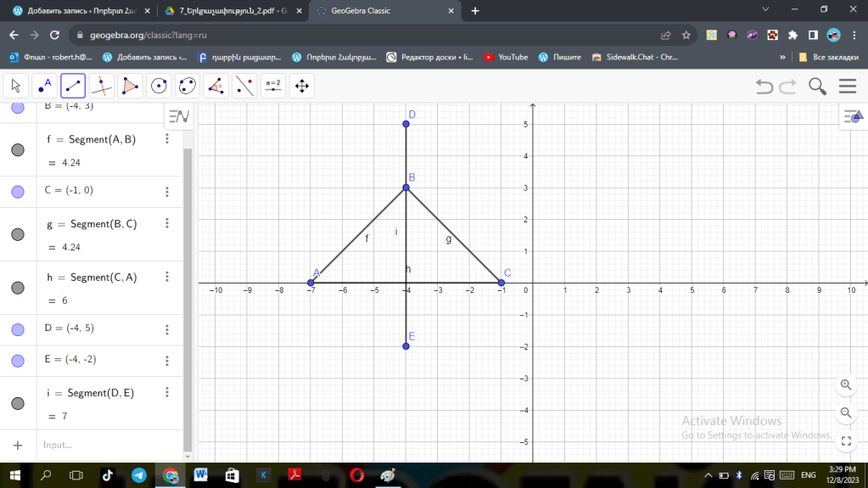Open the GeoGebra main hamburger menu
This screenshot has width=868, height=488.
coord(847,87)
